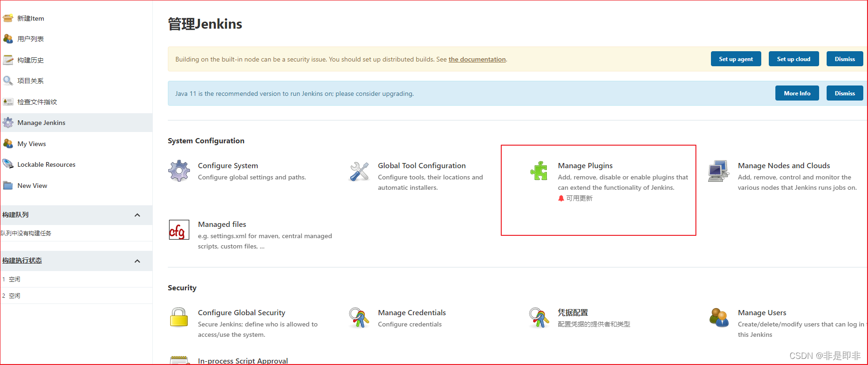Click the 凭据配置 keys icon
This screenshot has width=868, height=365.
539,318
